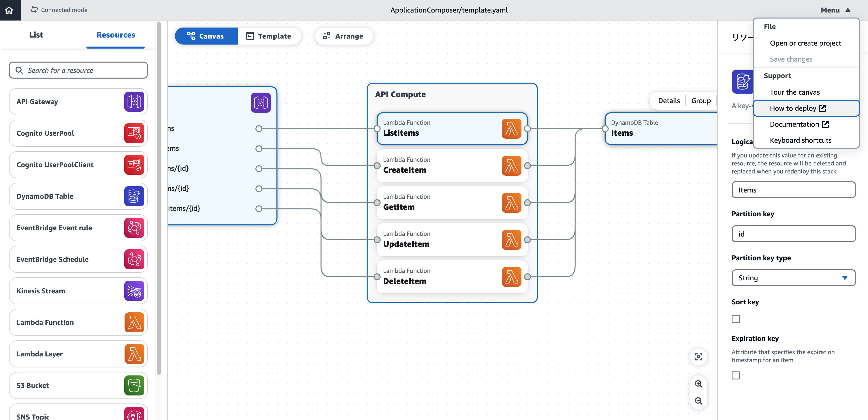Select Lambda Layer palette icon

(134, 354)
